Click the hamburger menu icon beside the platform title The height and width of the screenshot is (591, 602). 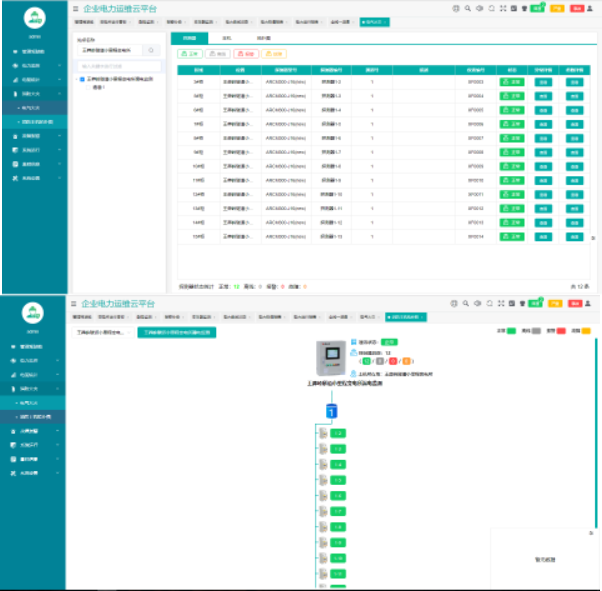pos(74,8)
